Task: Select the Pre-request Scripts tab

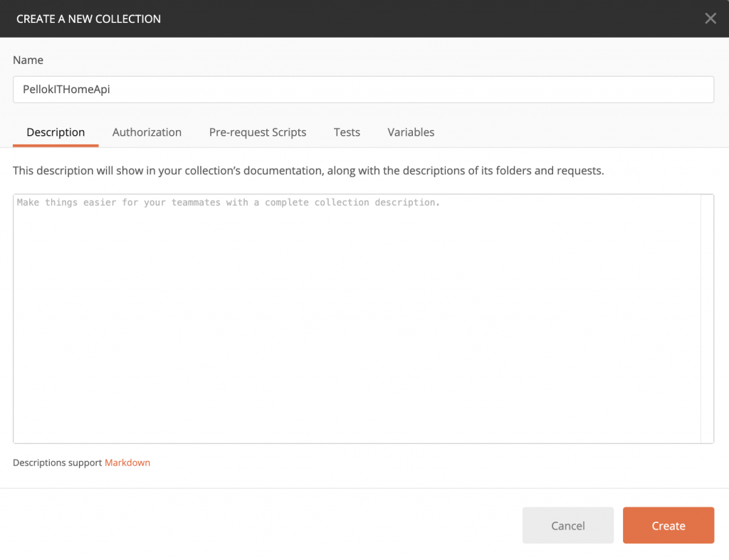Action: pos(258,132)
